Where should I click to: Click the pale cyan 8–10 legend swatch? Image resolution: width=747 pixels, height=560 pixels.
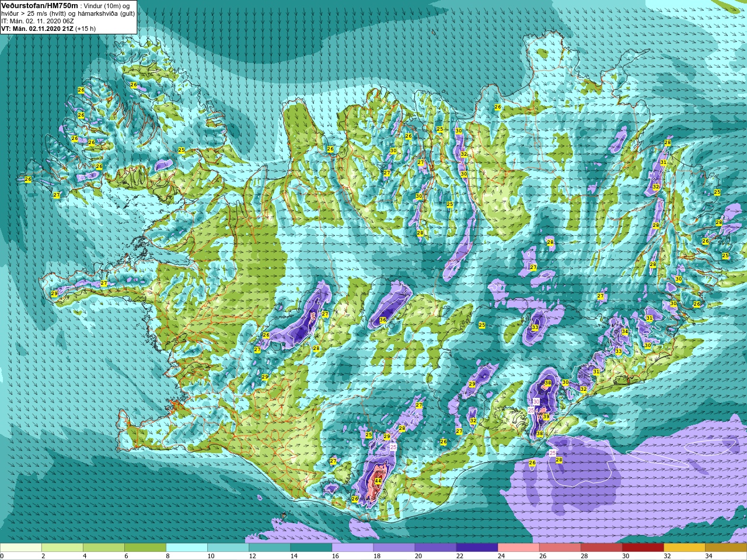[x=187, y=548]
